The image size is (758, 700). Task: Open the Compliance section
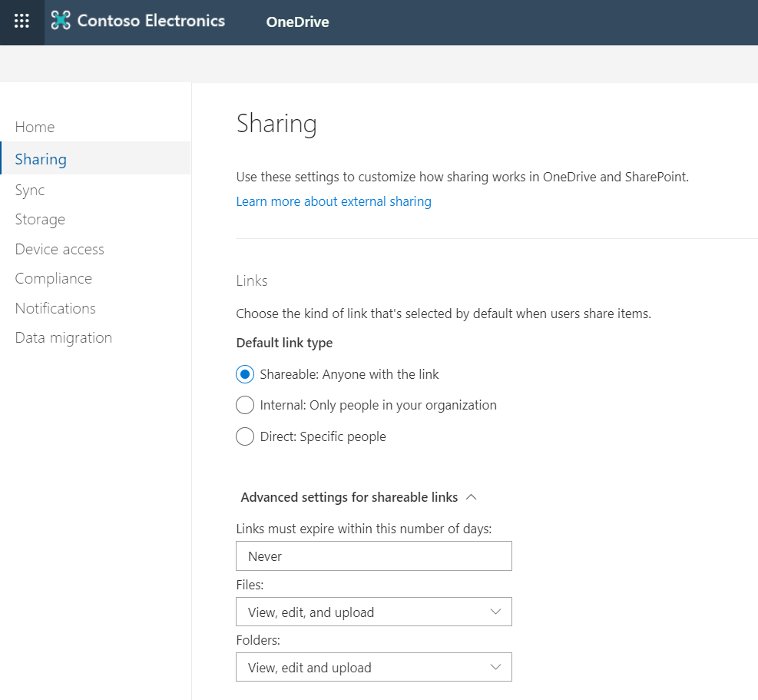click(53, 278)
